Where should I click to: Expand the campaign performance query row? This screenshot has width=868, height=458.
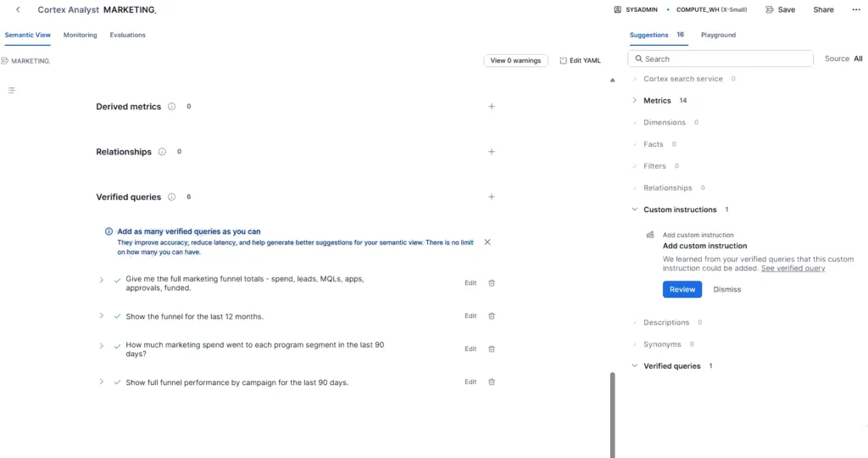(x=102, y=382)
